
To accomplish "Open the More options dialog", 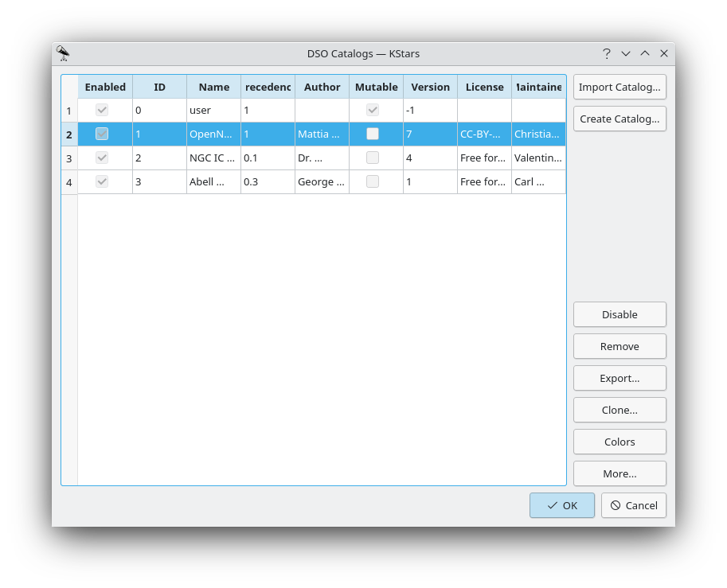I will tap(620, 473).
